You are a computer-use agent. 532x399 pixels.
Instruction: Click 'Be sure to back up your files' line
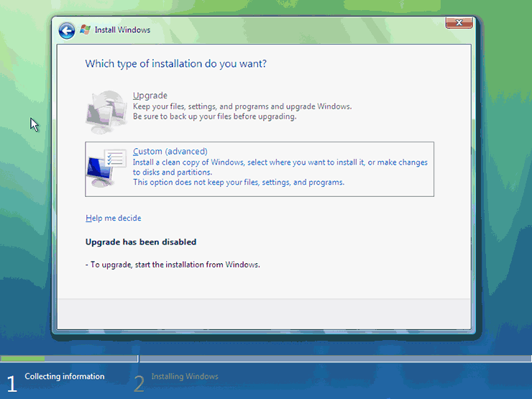[214, 116]
